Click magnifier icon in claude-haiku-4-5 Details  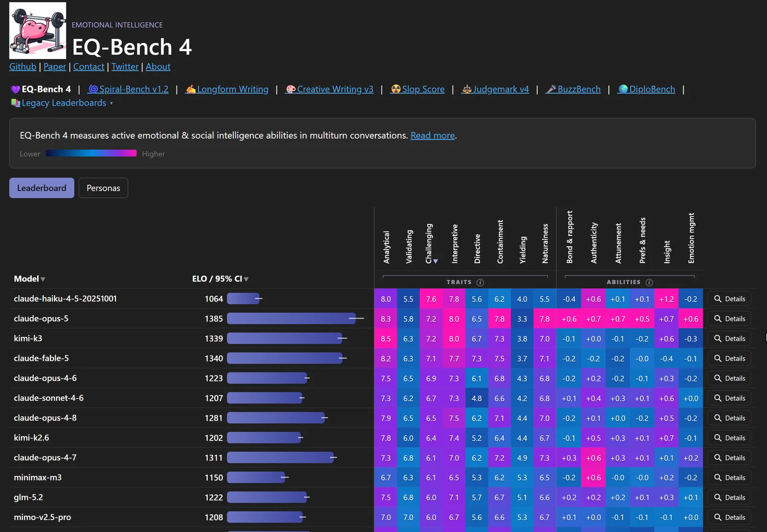[x=718, y=299]
